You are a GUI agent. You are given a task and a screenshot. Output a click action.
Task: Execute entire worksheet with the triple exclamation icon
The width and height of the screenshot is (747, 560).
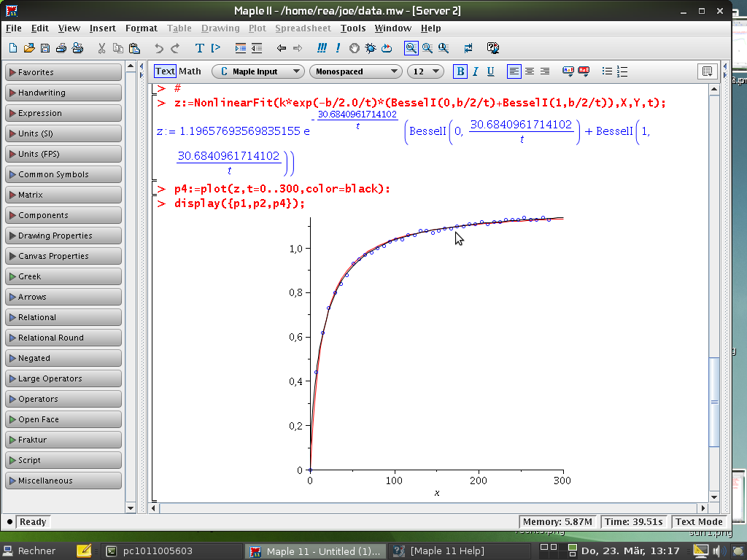pyautogui.click(x=322, y=48)
